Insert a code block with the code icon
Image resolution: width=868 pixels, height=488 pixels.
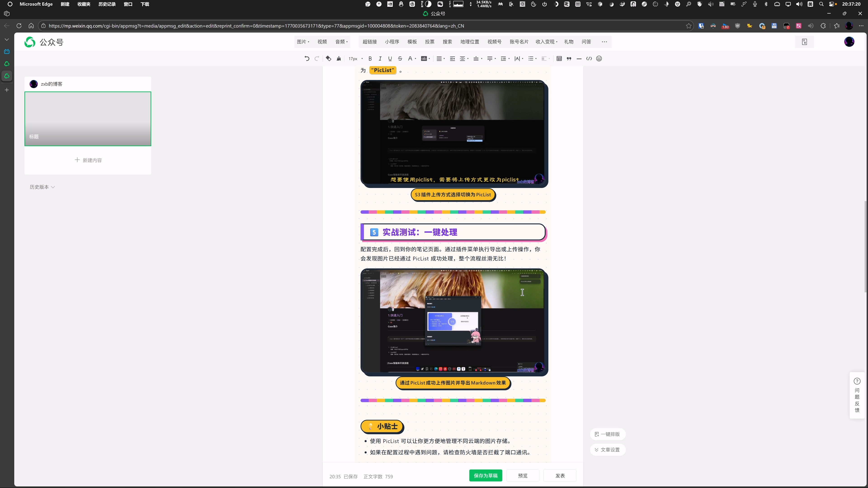pyautogui.click(x=589, y=59)
